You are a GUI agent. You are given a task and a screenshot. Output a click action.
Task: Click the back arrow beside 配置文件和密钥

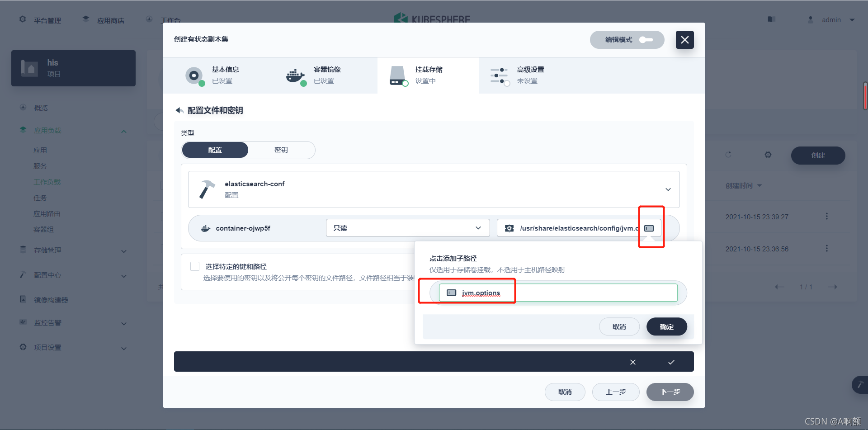coord(179,110)
